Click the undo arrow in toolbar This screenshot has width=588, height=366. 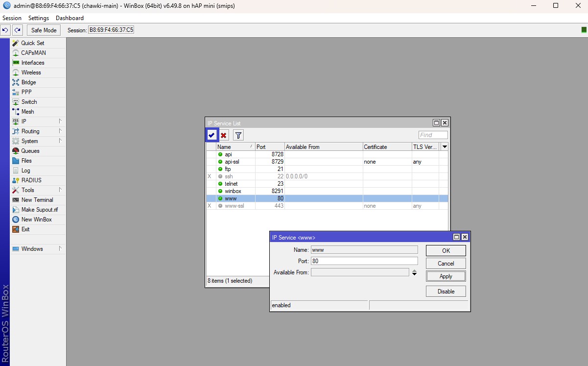click(5, 30)
